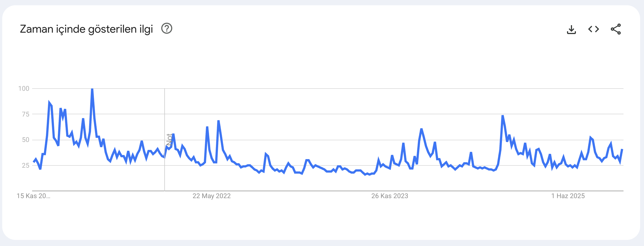Click the vertical 'Not' note marker
This screenshot has height=246, width=644.
pyautogui.click(x=169, y=140)
